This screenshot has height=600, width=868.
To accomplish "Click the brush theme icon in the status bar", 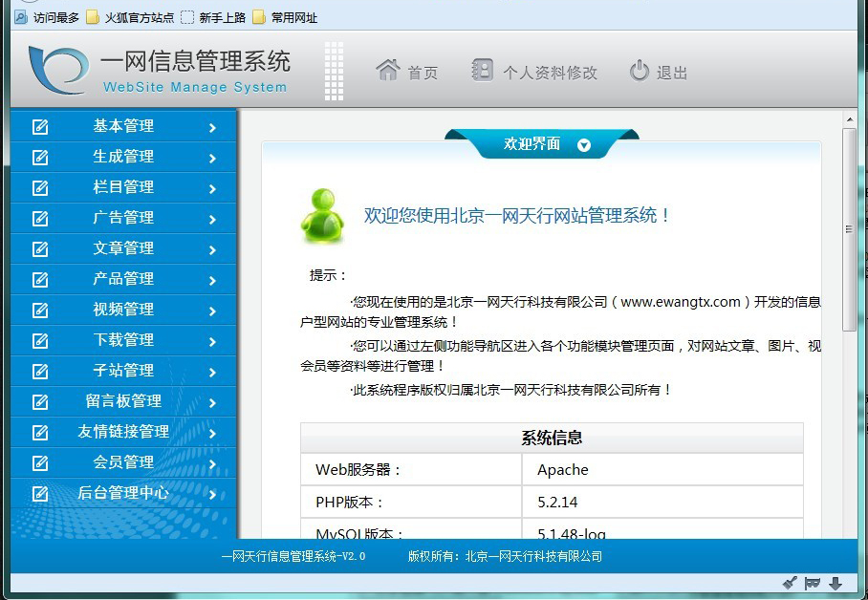I will point(790,582).
